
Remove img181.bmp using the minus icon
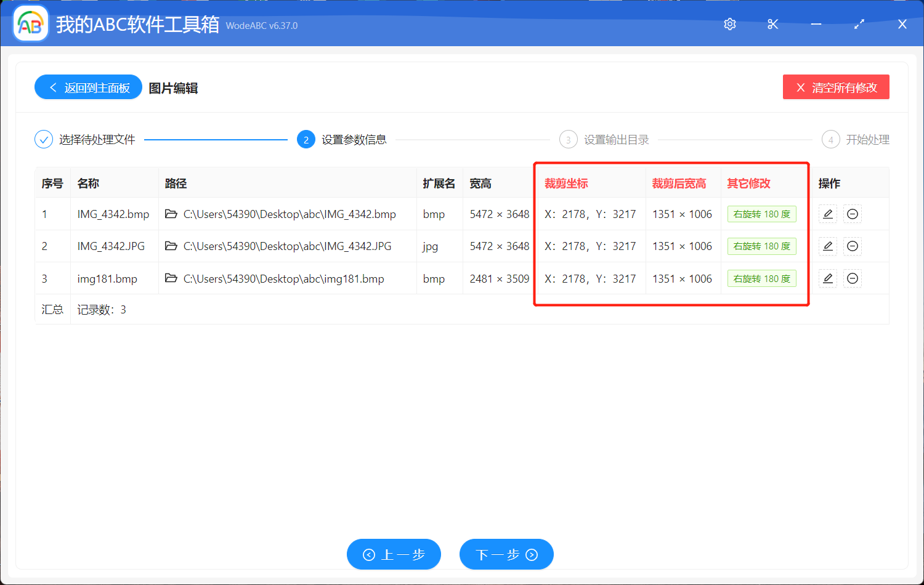click(x=853, y=279)
